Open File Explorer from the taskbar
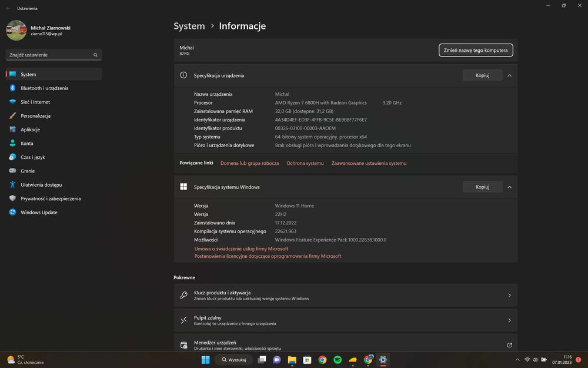 pyautogui.click(x=292, y=360)
